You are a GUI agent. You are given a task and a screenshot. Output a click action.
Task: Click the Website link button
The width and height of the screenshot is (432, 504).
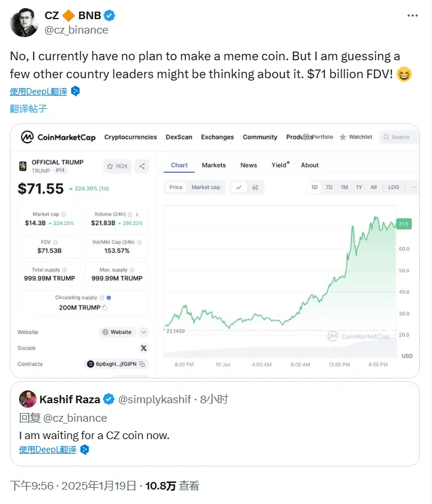pos(116,333)
